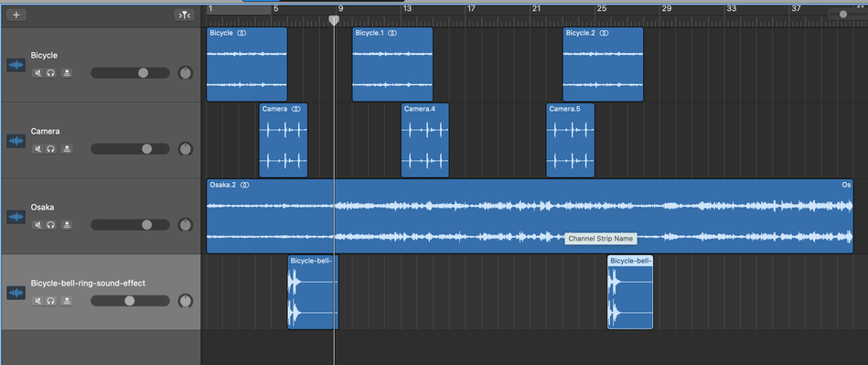
Task: Click the Osaka track name label
Action: point(43,207)
